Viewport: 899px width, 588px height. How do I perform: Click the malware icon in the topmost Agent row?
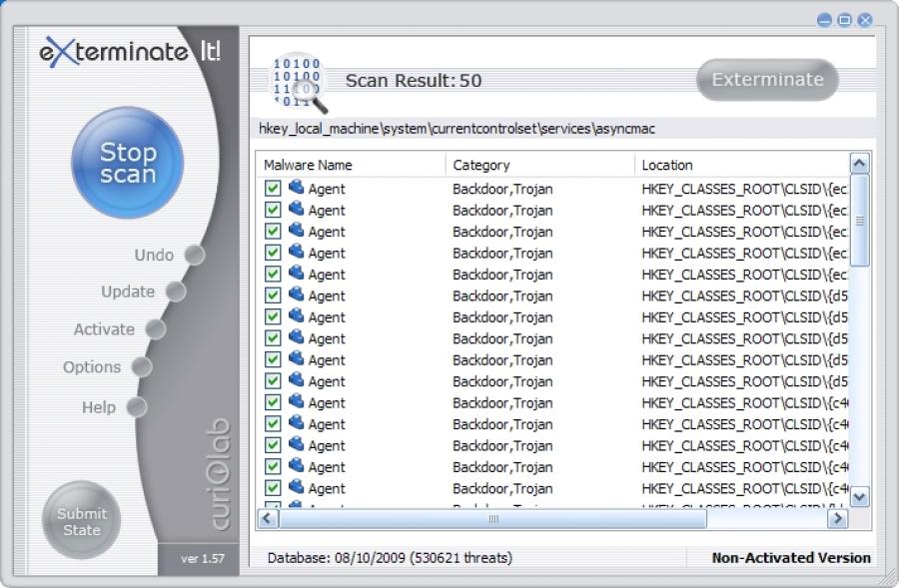tap(296, 187)
